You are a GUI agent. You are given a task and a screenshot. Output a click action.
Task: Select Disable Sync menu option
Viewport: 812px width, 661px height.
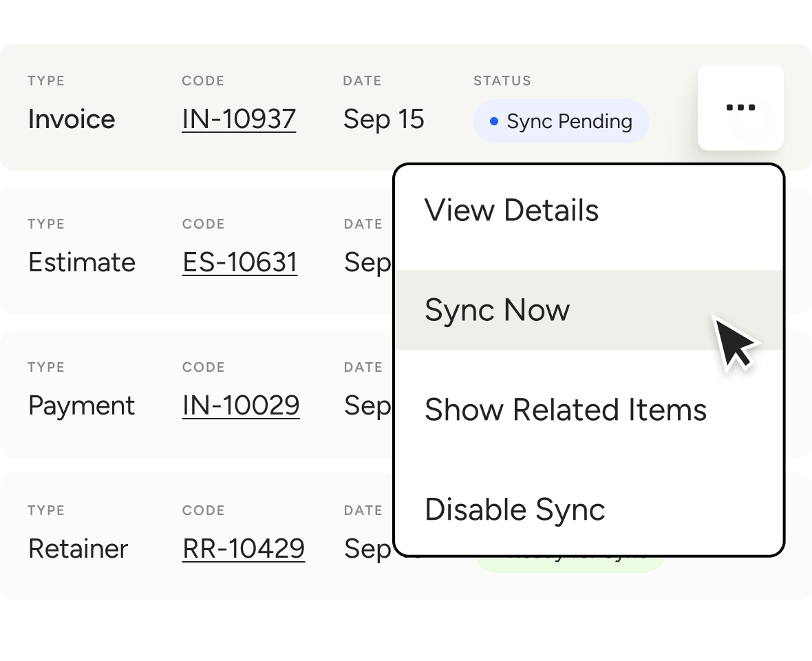click(x=515, y=510)
